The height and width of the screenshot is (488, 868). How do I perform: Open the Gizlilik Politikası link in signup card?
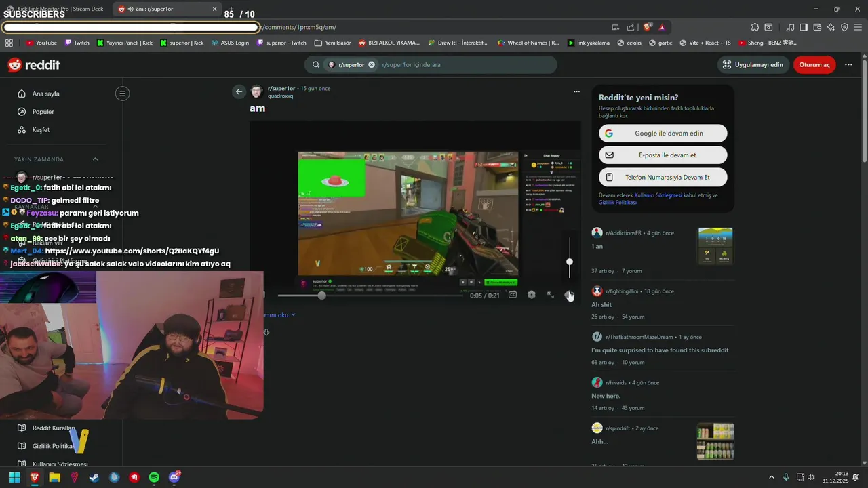pyautogui.click(x=617, y=203)
